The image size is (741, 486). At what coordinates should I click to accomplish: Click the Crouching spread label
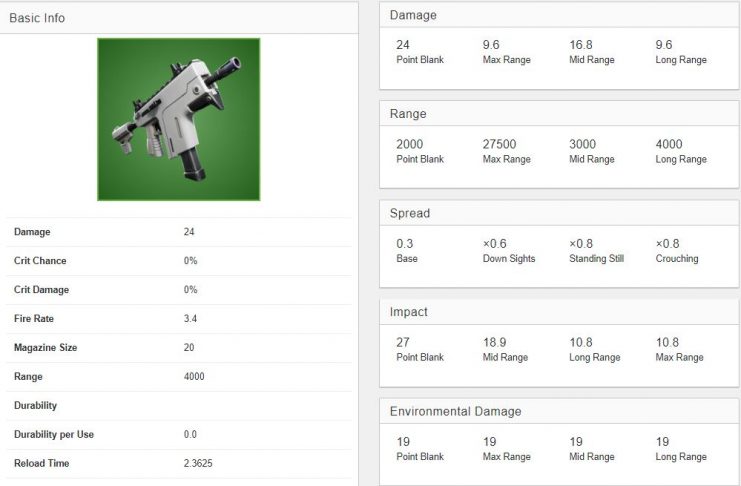[x=677, y=259]
